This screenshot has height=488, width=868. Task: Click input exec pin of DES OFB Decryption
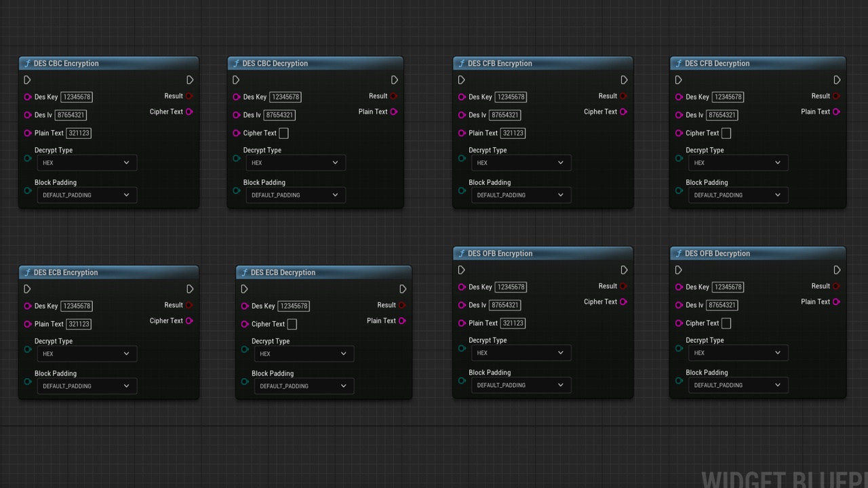678,270
